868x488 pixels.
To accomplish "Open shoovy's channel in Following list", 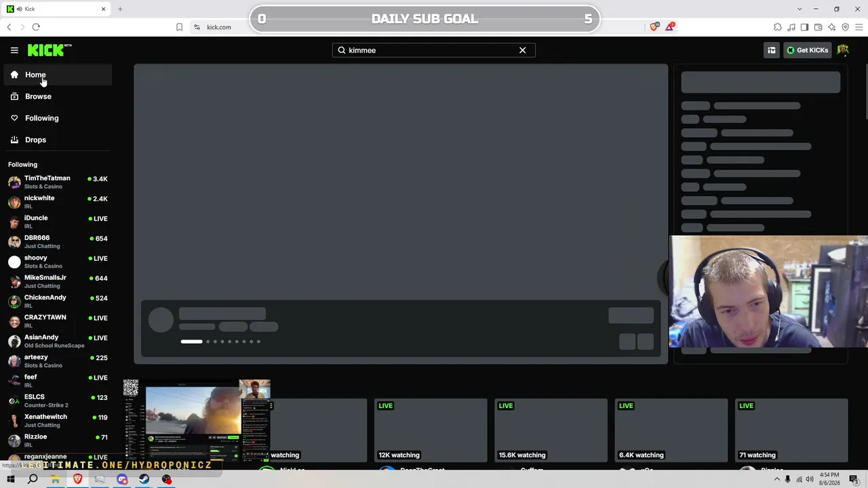I will click(58, 262).
